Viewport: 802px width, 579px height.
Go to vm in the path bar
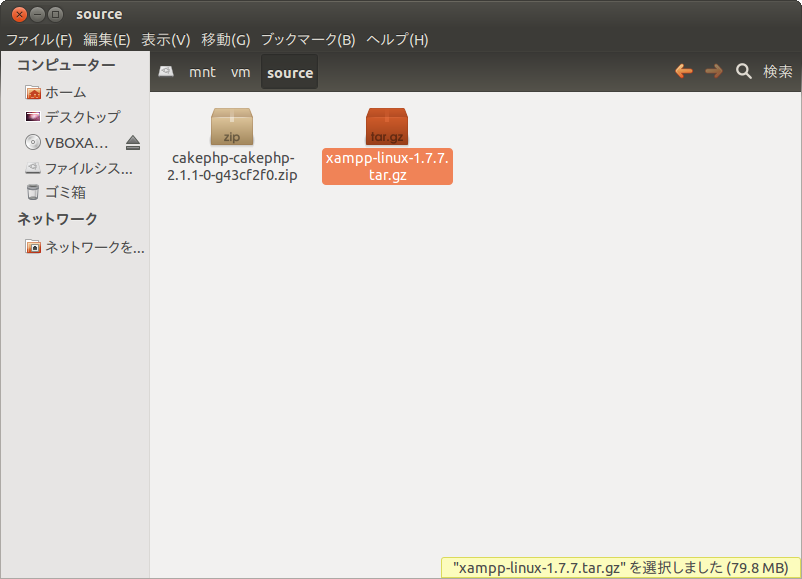(240, 72)
